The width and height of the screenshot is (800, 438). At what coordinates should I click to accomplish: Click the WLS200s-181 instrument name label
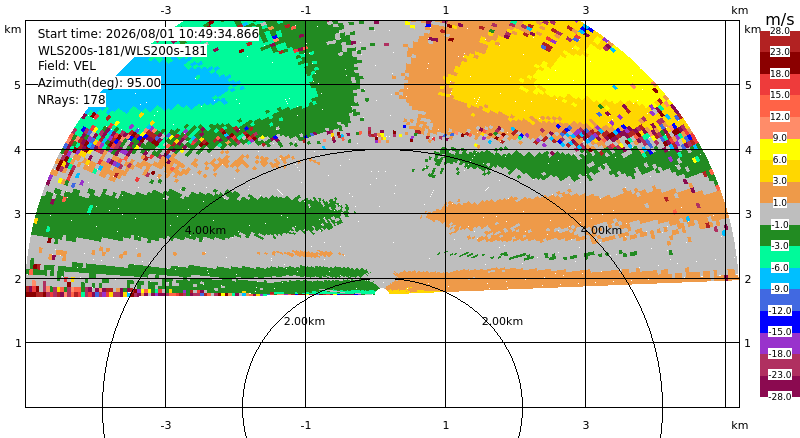click(122, 51)
